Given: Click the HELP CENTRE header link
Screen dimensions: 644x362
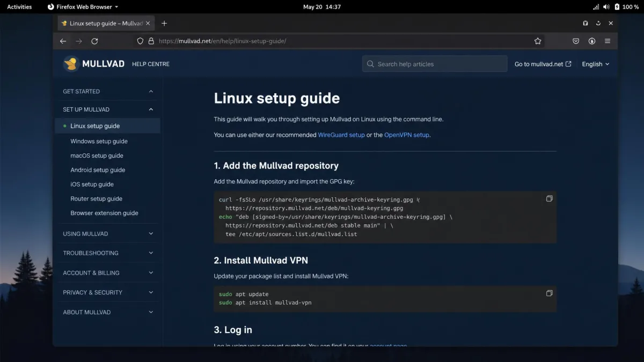Looking at the screenshot, I should pos(151,64).
